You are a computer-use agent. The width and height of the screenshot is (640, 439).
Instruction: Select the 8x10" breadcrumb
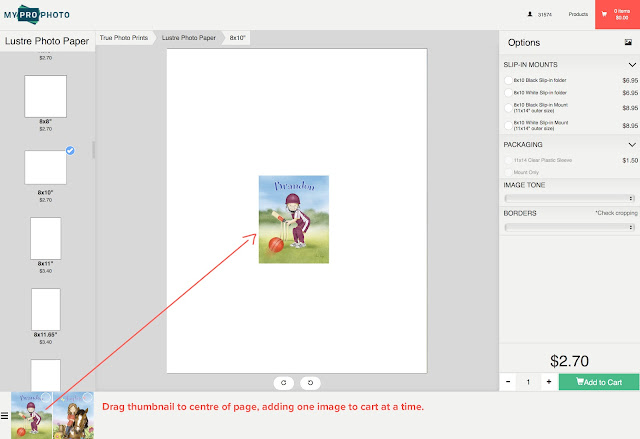tap(237, 38)
